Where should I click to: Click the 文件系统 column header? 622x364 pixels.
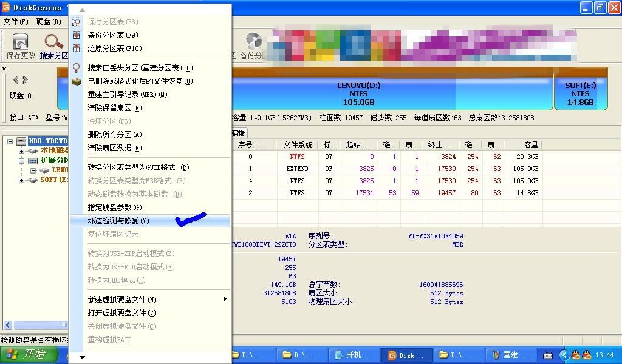click(x=298, y=145)
